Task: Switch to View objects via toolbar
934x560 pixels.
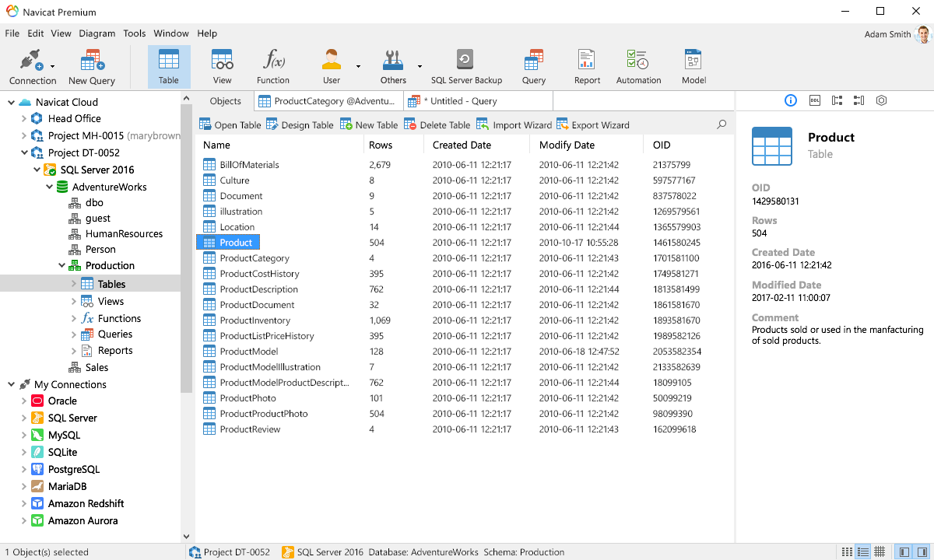Action: 222,66
